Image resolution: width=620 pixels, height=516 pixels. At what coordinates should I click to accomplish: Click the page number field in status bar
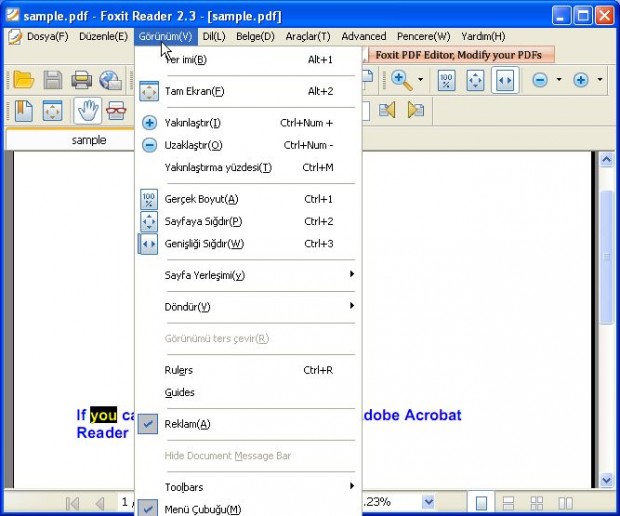click(x=126, y=502)
